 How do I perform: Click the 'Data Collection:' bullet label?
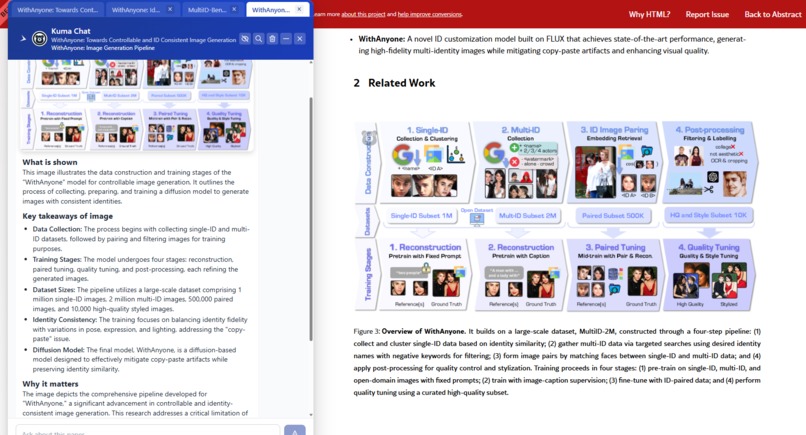[x=57, y=229]
